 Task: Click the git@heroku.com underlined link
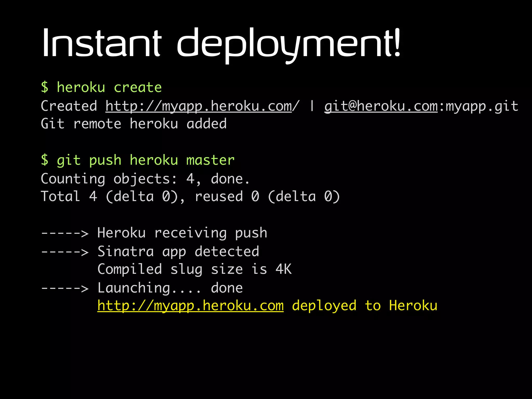pos(381,107)
